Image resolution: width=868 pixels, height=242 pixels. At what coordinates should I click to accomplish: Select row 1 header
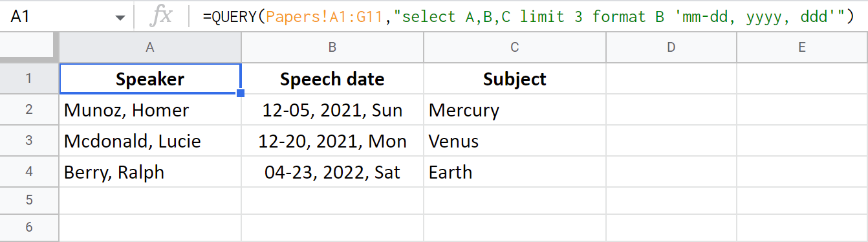[29, 79]
